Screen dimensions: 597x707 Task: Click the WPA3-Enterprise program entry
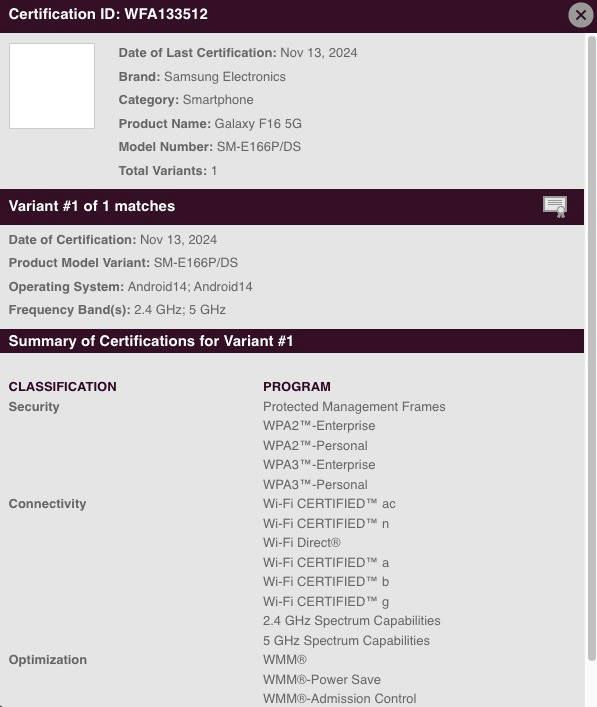pos(319,465)
